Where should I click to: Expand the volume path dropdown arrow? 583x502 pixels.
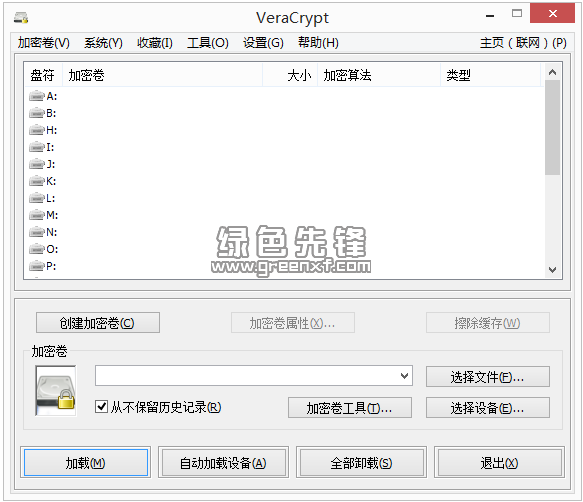[x=405, y=376]
